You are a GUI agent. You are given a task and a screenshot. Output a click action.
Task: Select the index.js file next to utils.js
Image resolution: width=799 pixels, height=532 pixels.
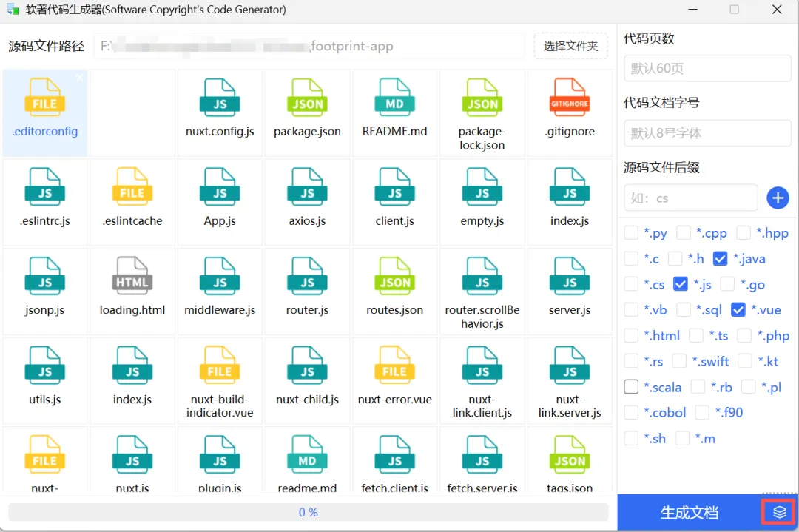pyautogui.click(x=132, y=366)
